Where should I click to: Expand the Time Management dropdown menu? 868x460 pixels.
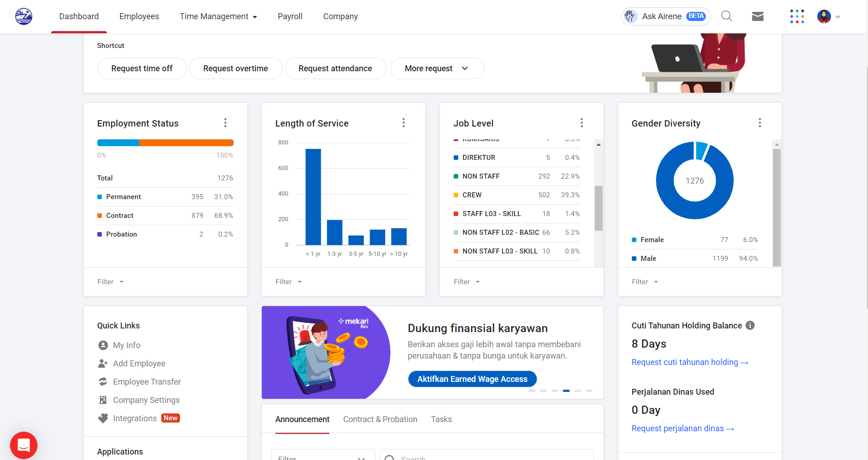click(218, 16)
